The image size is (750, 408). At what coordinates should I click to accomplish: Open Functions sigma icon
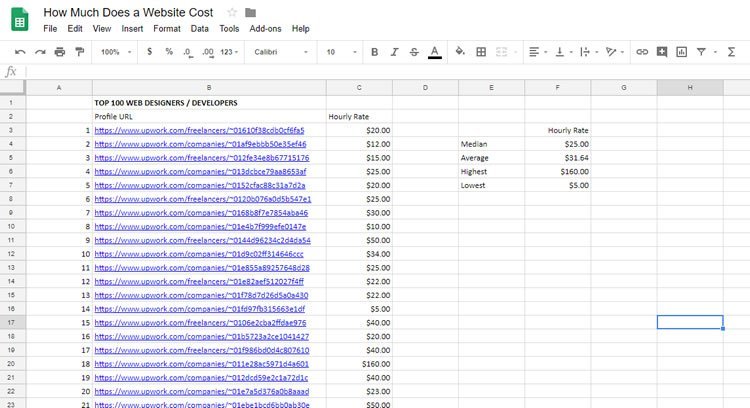point(731,52)
